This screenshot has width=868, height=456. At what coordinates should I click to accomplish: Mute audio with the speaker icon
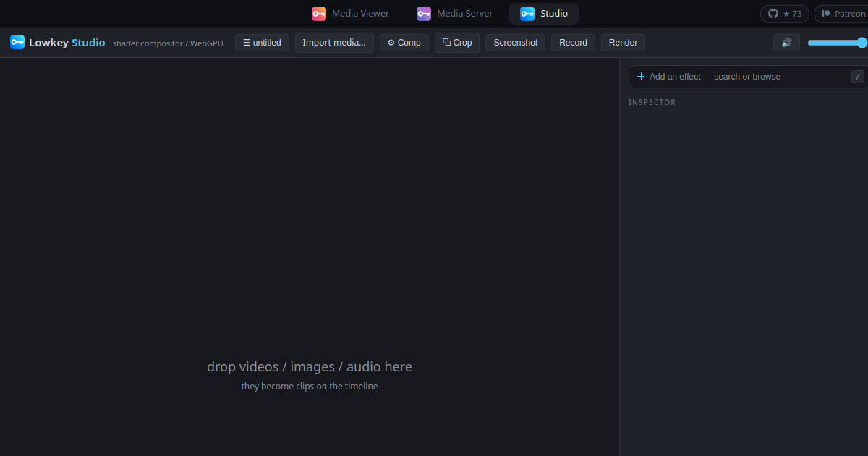786,43
